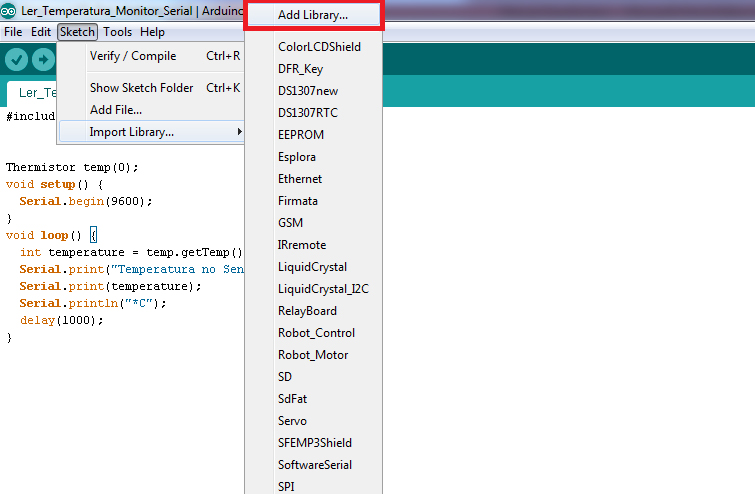This screenshot has width=755, height=494.
Task: Click the 'Serial.print(temperature);' line
Action: click(110, 286)
